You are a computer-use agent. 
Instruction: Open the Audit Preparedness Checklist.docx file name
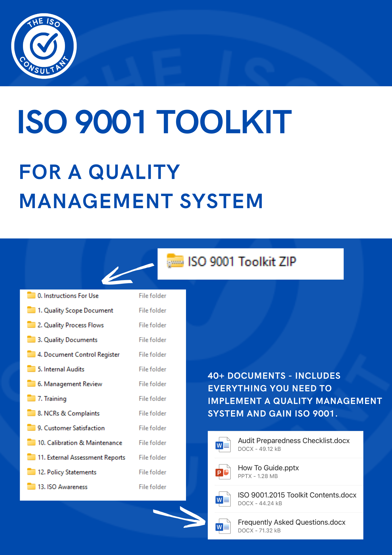(293, 441)
